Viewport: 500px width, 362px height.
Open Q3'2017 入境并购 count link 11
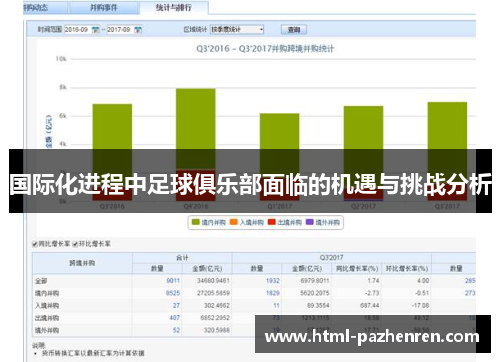pos(276,306)
